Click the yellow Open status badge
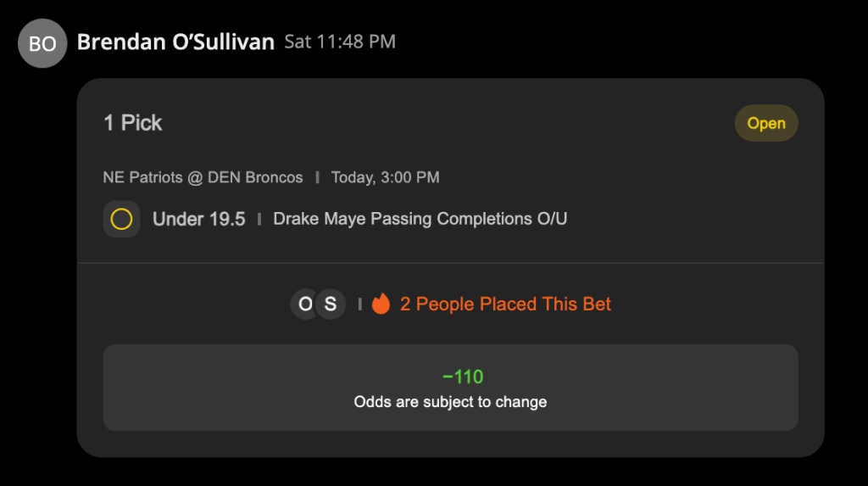The width and height of the screenshot is (868, 486). click(766, 123)
